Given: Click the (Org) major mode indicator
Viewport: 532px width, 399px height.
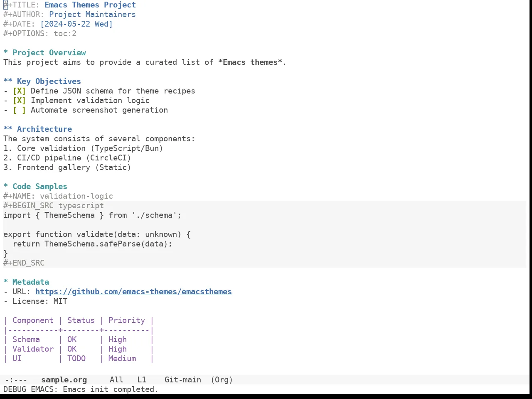Looking at the screenshot, I should 222,380.
